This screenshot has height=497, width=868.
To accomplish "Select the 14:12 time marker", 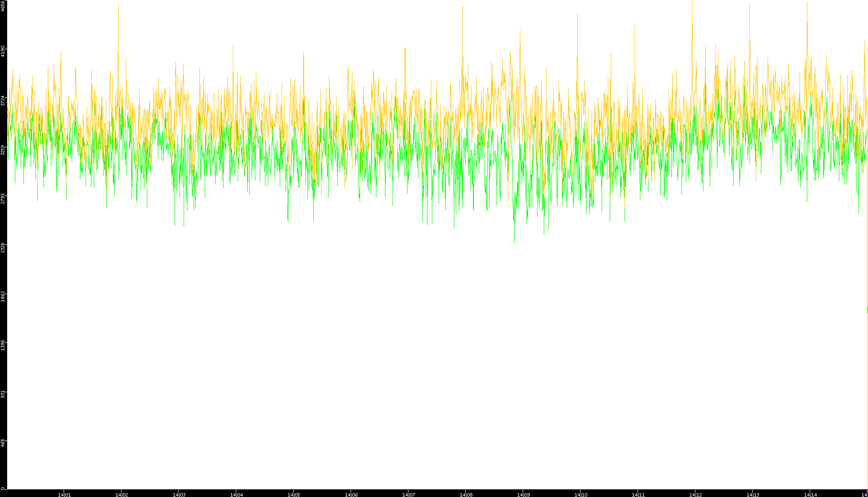I will click(695, 495).
